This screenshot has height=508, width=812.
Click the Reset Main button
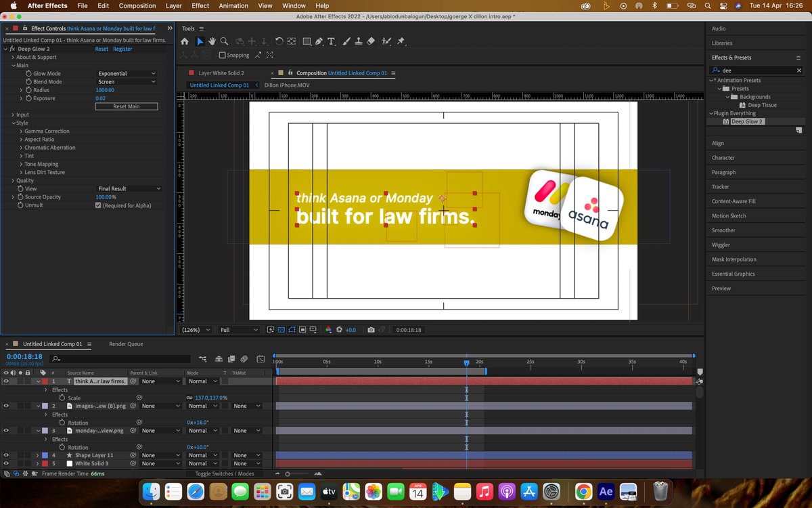126,106
